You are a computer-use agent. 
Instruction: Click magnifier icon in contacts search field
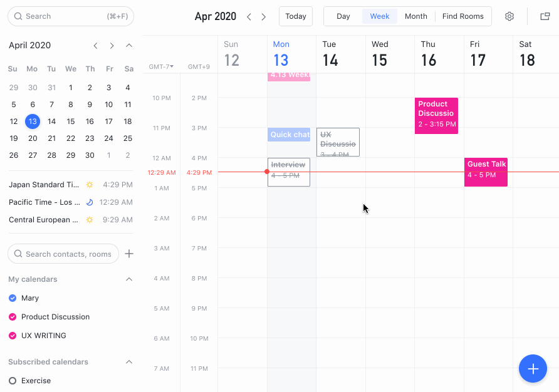[18, 254]
